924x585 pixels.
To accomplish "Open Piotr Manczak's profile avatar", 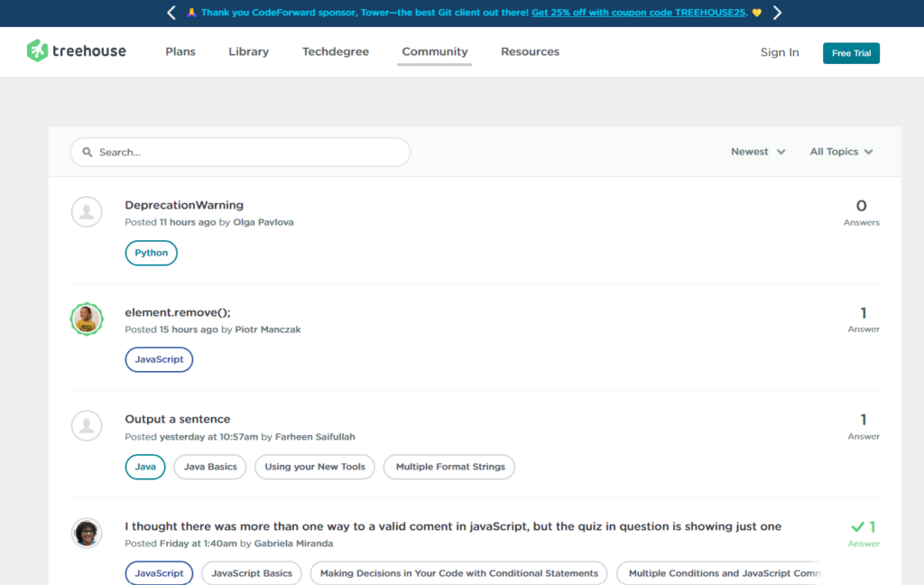I will tap(87, 320).
